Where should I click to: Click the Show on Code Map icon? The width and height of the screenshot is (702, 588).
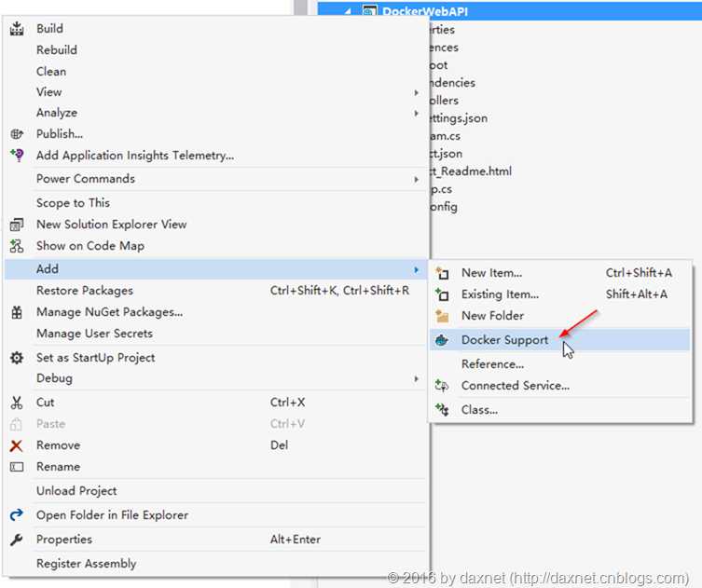coord(17,246)
